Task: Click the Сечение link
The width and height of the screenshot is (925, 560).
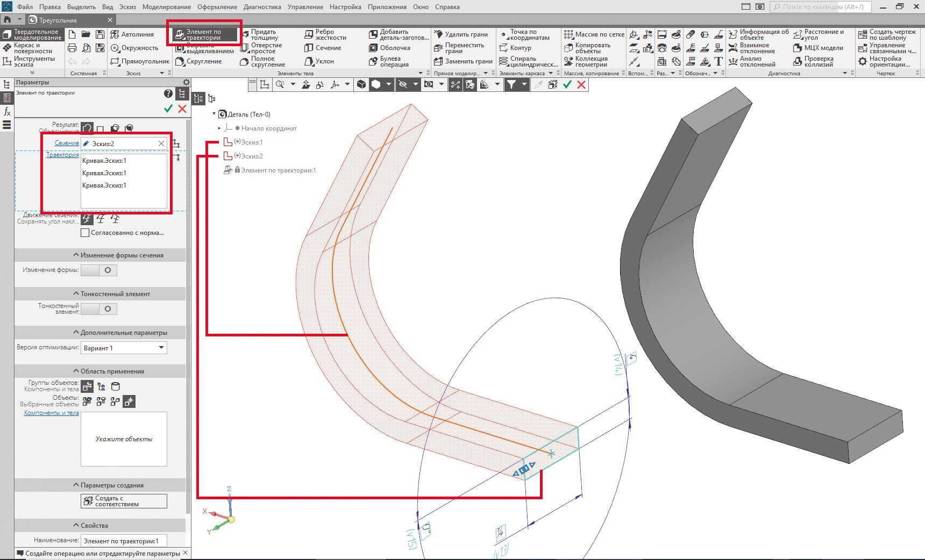Action: (x=67, y=143)
